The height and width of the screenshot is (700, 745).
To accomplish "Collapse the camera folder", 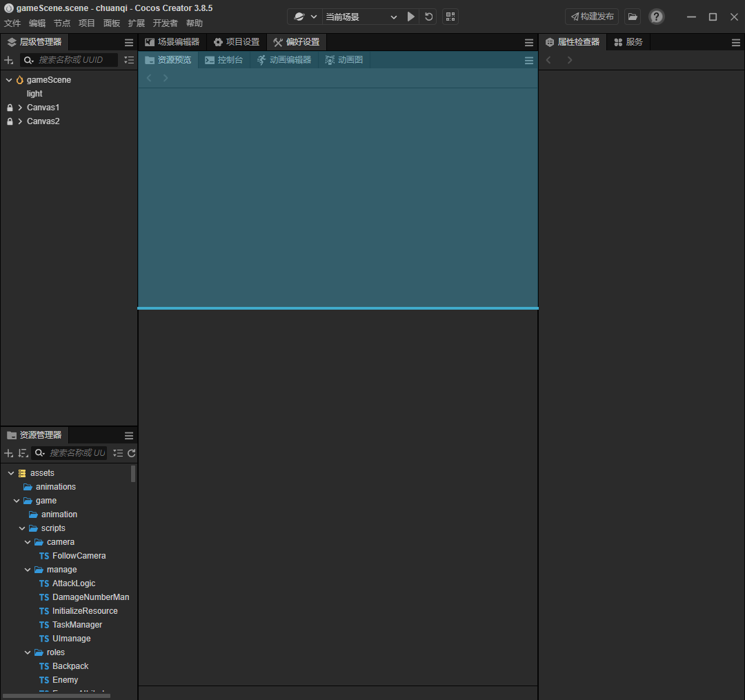I will click(28, 542).
